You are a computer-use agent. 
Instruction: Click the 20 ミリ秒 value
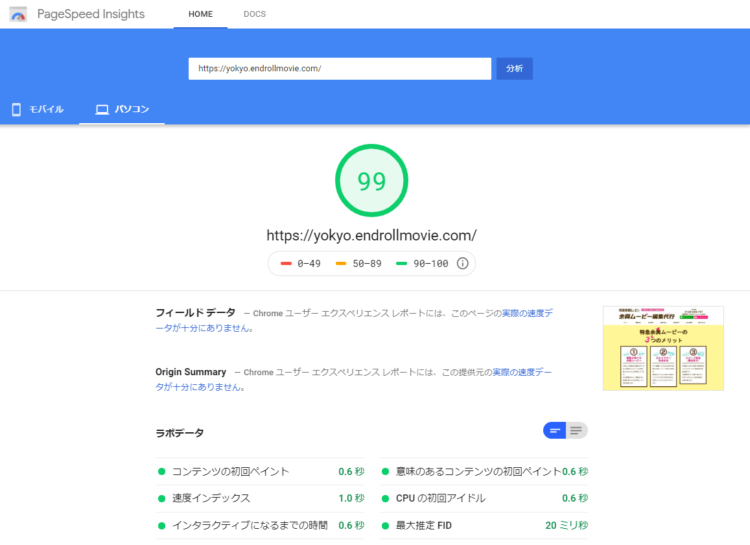click(x=566, y=525)
